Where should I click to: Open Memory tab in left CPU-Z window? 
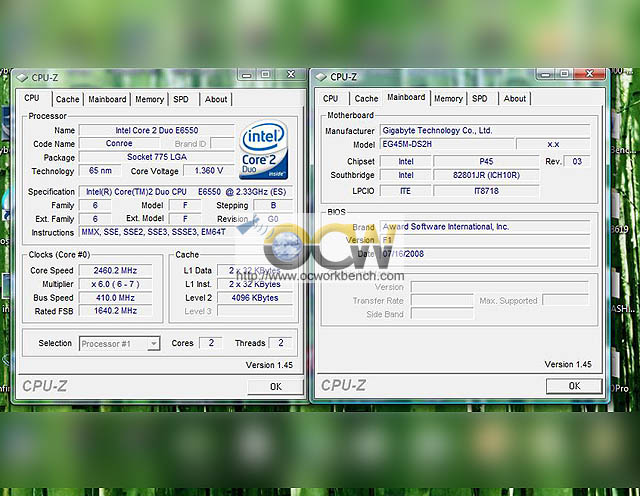[x=149, y=99]
